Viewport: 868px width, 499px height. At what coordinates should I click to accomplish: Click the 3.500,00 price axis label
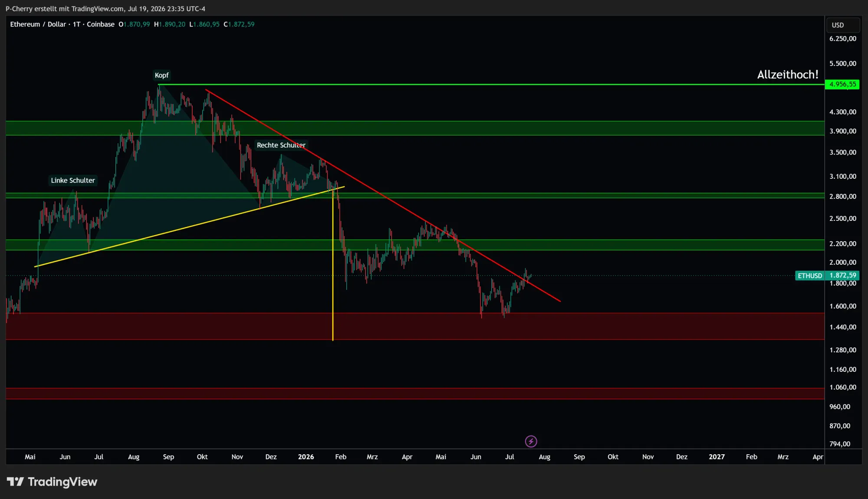pos(842,152)
